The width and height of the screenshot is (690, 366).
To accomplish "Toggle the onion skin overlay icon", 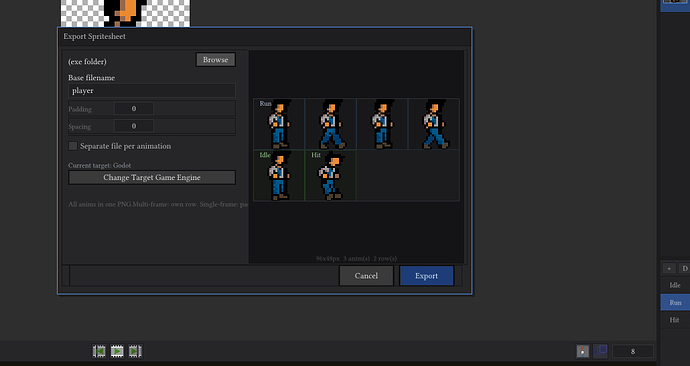I will pyautogui.click(x=601, y=351).
